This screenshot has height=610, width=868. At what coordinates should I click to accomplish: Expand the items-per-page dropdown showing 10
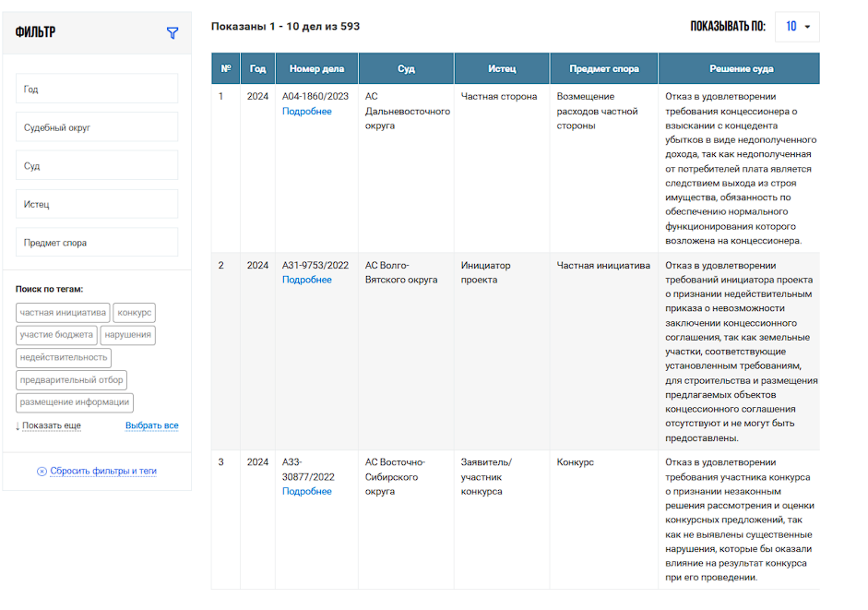[x=797, y=27]
